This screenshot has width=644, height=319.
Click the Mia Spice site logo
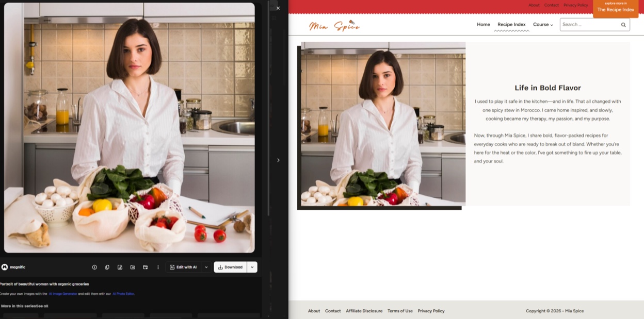click(334, 25)
